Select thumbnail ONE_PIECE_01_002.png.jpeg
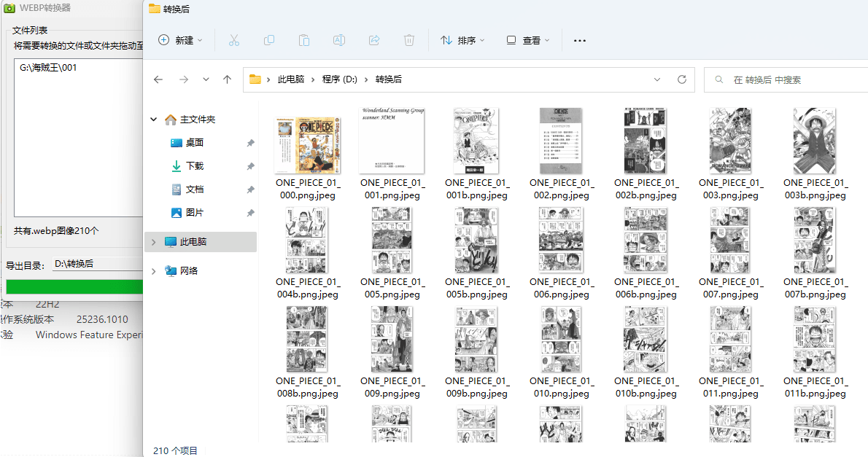 [x=561, y=141]
